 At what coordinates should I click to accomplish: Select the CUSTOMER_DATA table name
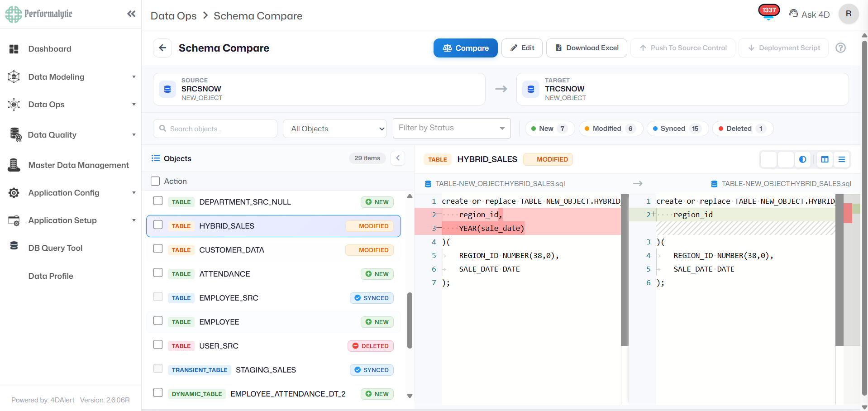[232, 250]
